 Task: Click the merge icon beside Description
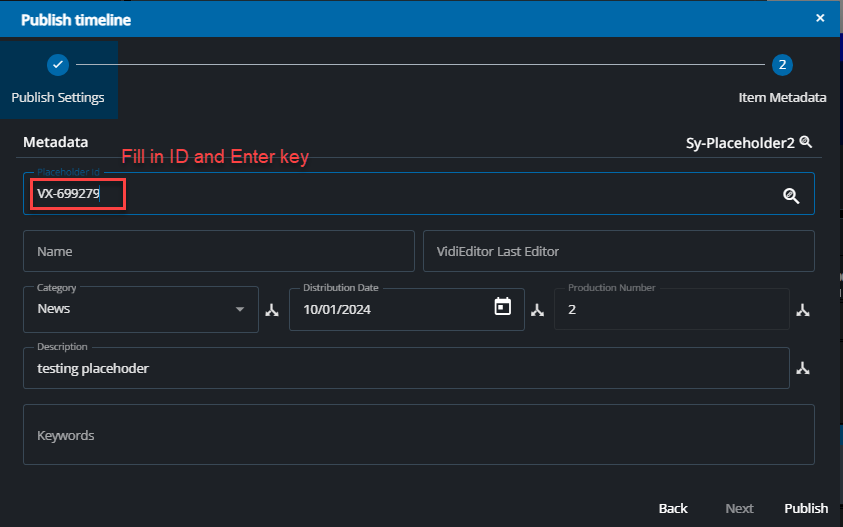(802, 369)
